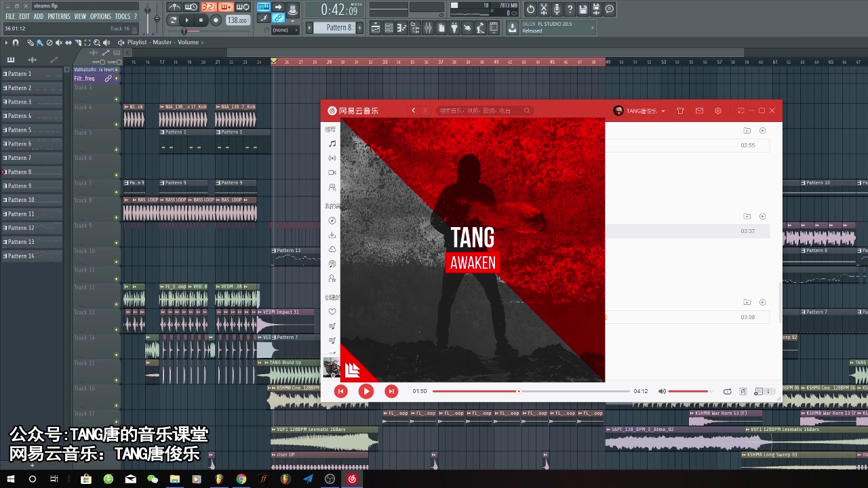Click plus button right of Pattern 8 selector

(x=359, y=28)
